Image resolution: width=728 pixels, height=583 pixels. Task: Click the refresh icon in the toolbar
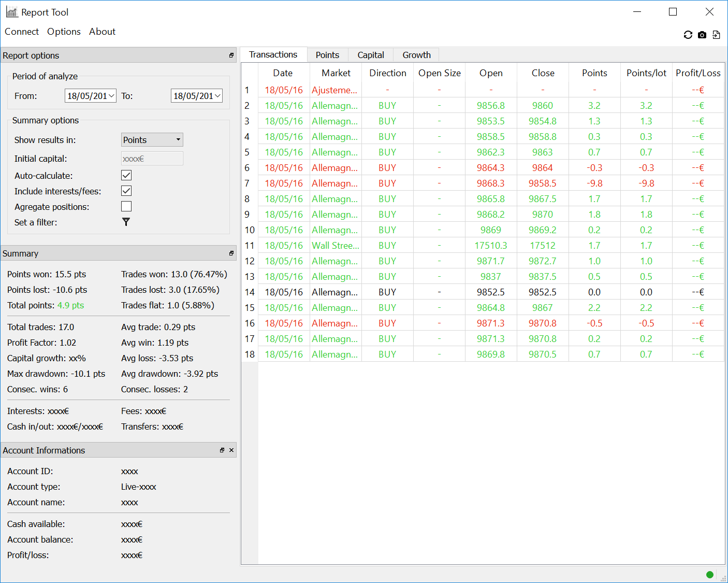(688, 35)
